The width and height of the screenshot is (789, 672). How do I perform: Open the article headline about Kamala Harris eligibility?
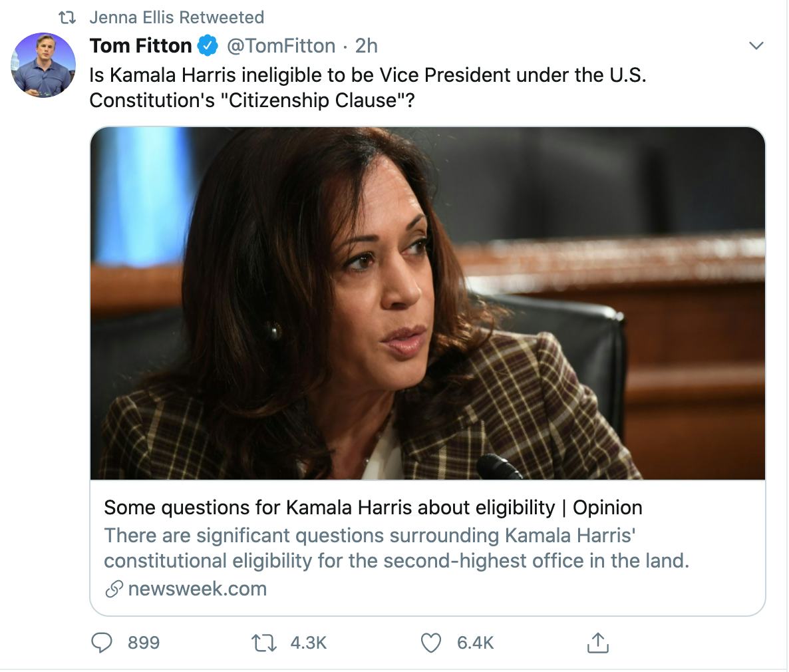(x=373, y=508)
